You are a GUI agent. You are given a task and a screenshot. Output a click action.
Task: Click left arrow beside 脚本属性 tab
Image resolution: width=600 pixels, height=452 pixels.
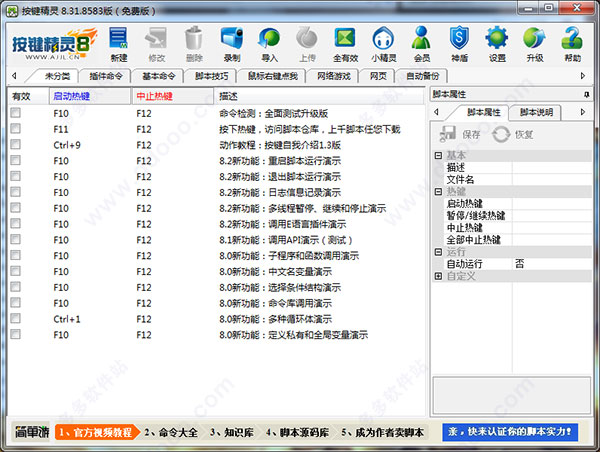[x=437, y=112]
